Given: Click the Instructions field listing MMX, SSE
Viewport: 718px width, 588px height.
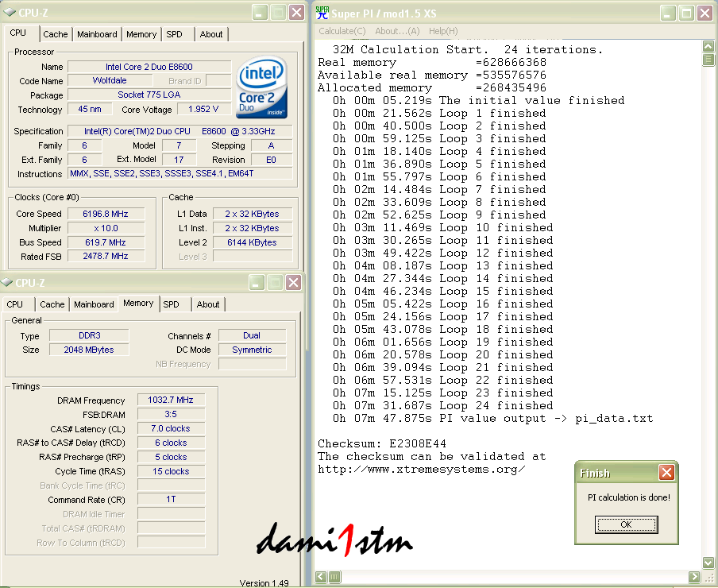Looking at the screenshot, I should [180, 173].
